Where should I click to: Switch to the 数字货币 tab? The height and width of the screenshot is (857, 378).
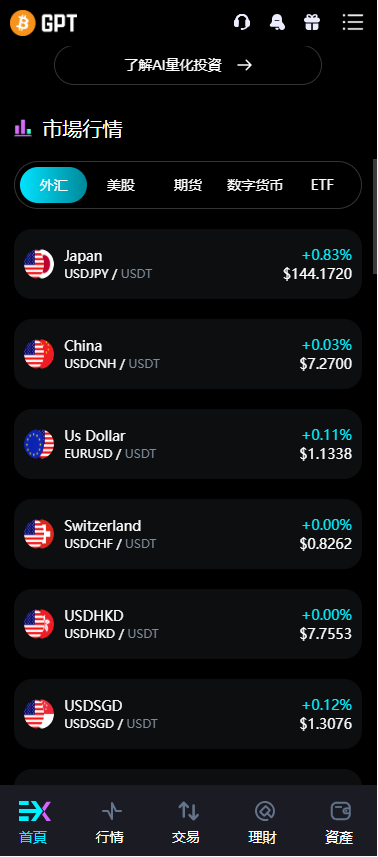tap(255, 185)
